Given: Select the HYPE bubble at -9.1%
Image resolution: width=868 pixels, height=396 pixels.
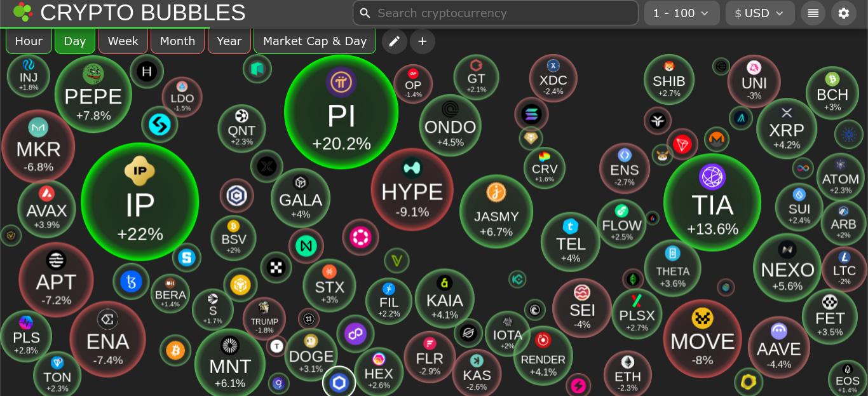Looking at the screenshot, I should pyautogui.click(x=412, y=189).
